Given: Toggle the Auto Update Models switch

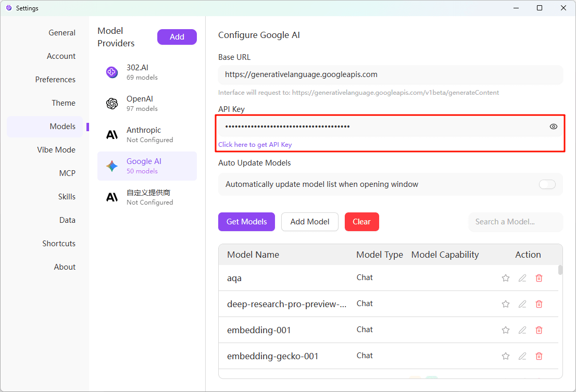Looking at the screenshot, I should 547,184.
